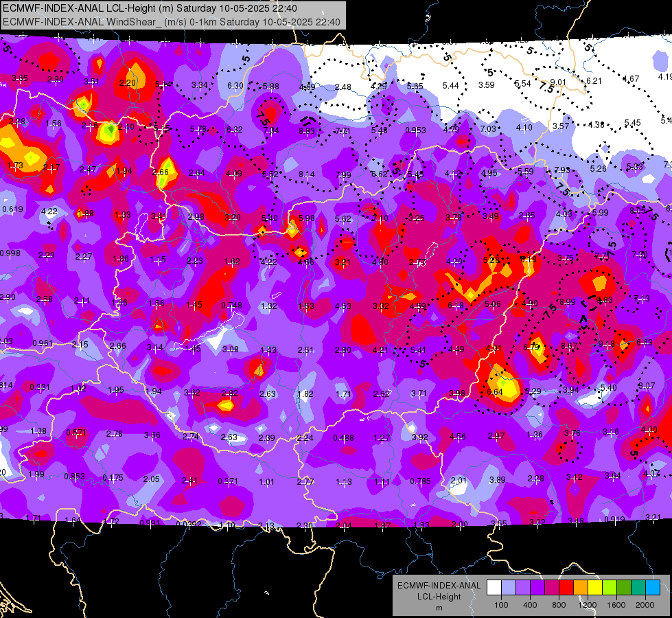Click the wind shear value 8.14
Viewport: 672px width, 618px height.
(306, 174)
